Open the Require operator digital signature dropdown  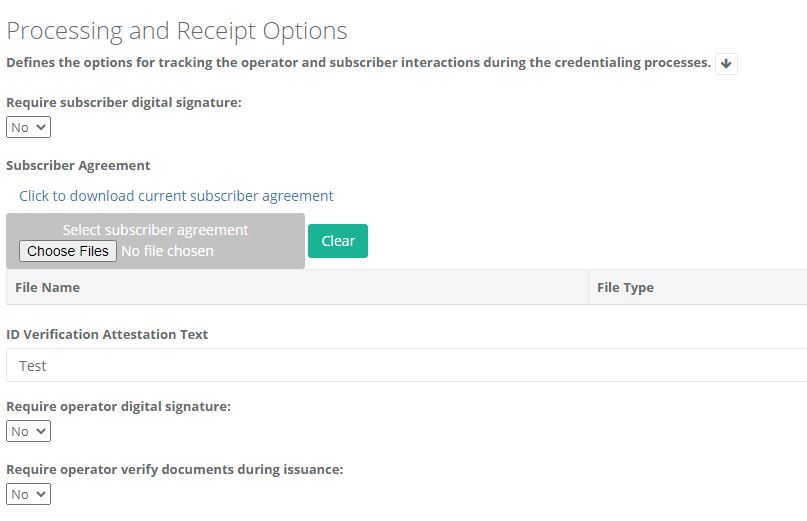pyautogui.click(x=28, y=431)
